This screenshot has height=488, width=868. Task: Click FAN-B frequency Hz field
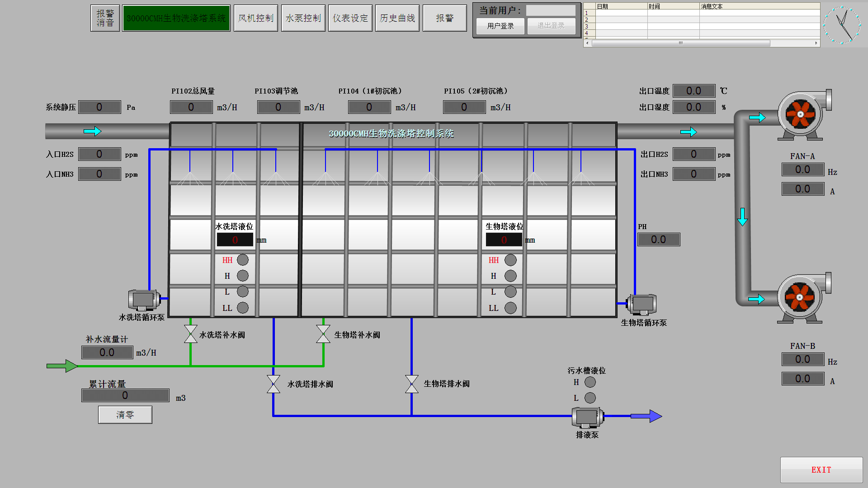(803, 359)
